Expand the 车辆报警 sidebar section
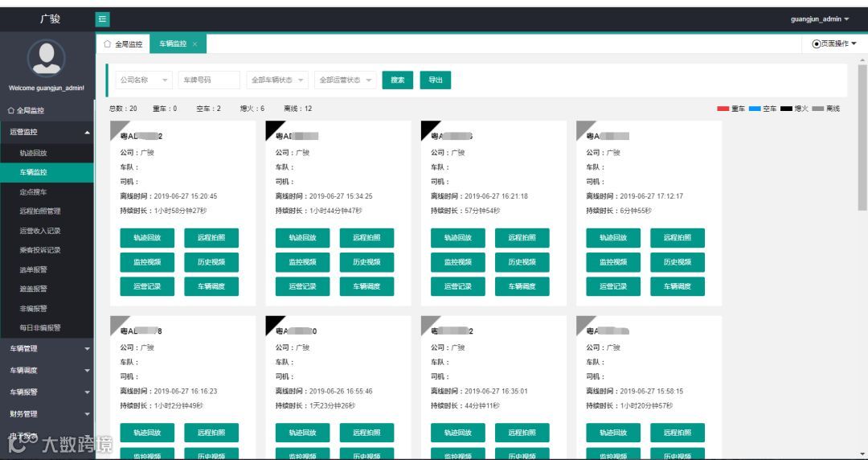868x460 pixels. (47, 392)
